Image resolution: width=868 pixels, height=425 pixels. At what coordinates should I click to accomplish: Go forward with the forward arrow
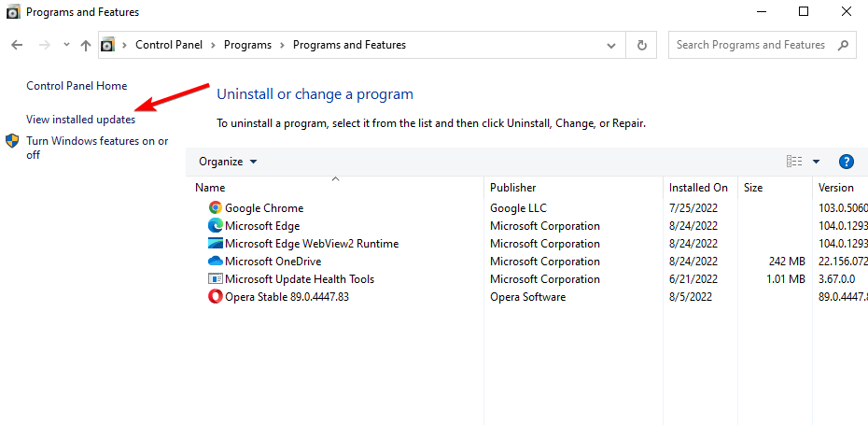tap(45, 45)
